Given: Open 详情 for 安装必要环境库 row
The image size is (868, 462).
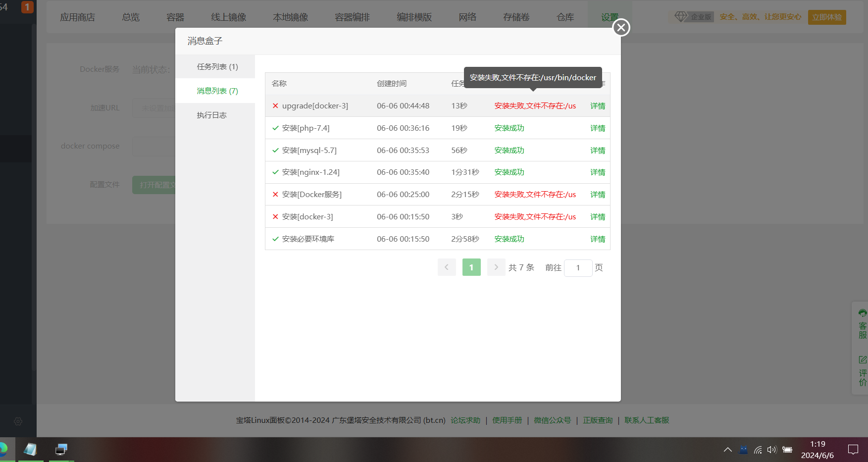Looking at the screenshot, I should click(598, 239).
